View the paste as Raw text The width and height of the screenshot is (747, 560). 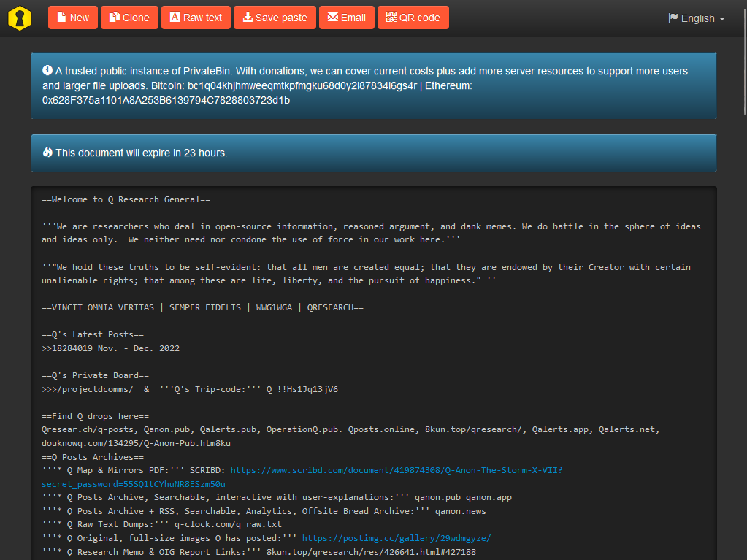(196, 18)
